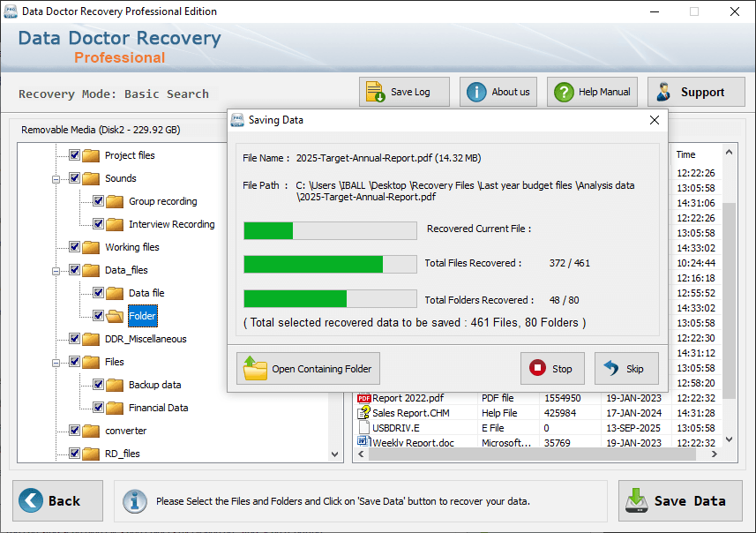Collapse the Data_files tree node
This screenshot has width=756, height=533.
tap(56, 271)
